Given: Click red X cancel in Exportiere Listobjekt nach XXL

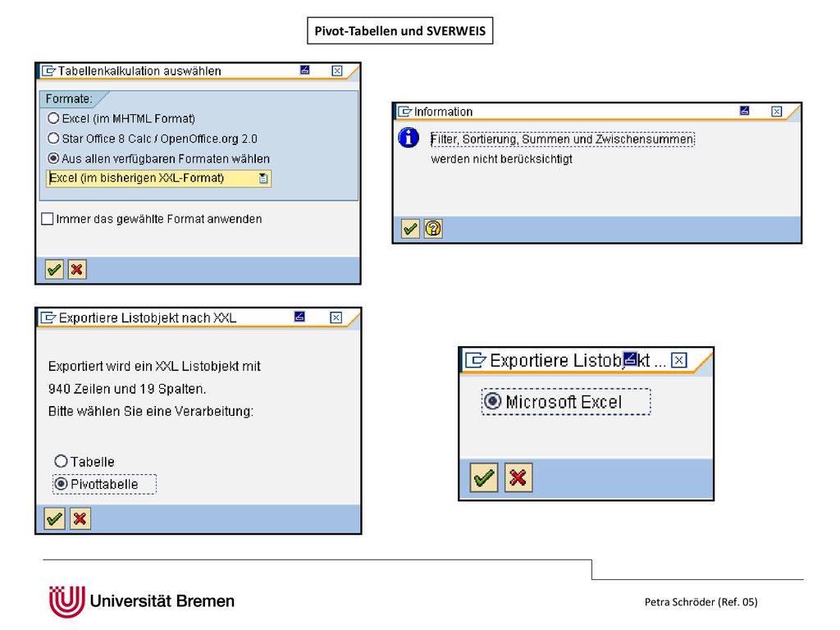Looking at the screenshot, I should 80,518.
